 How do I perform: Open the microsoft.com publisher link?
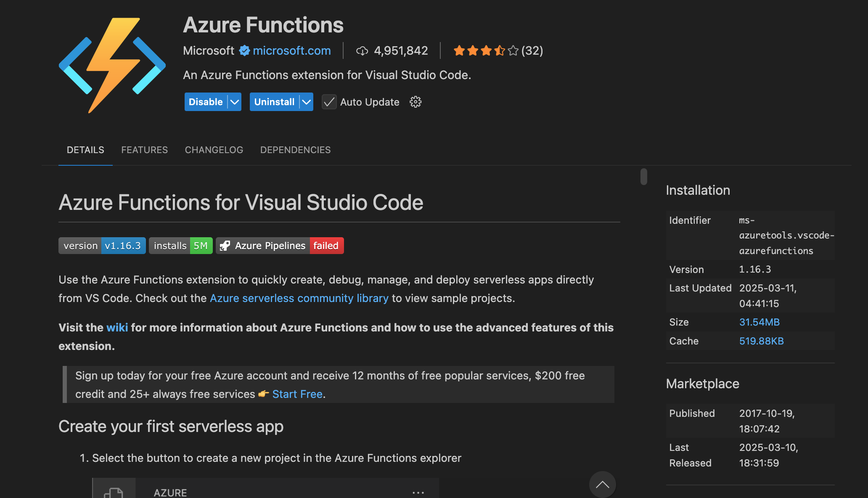[x=292, y=51]
